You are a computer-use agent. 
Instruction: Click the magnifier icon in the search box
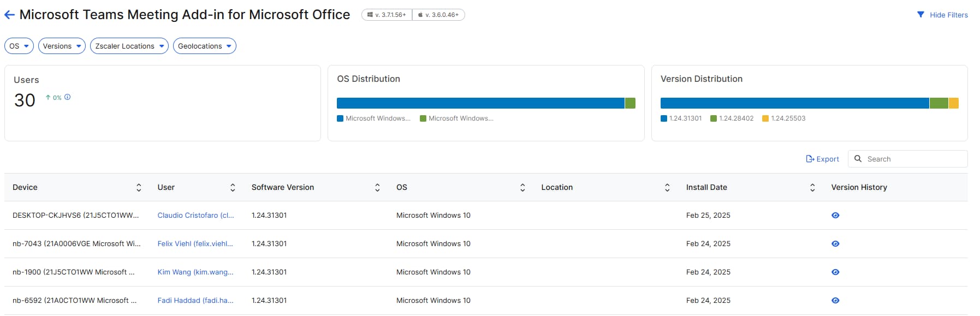click(858, 159)
